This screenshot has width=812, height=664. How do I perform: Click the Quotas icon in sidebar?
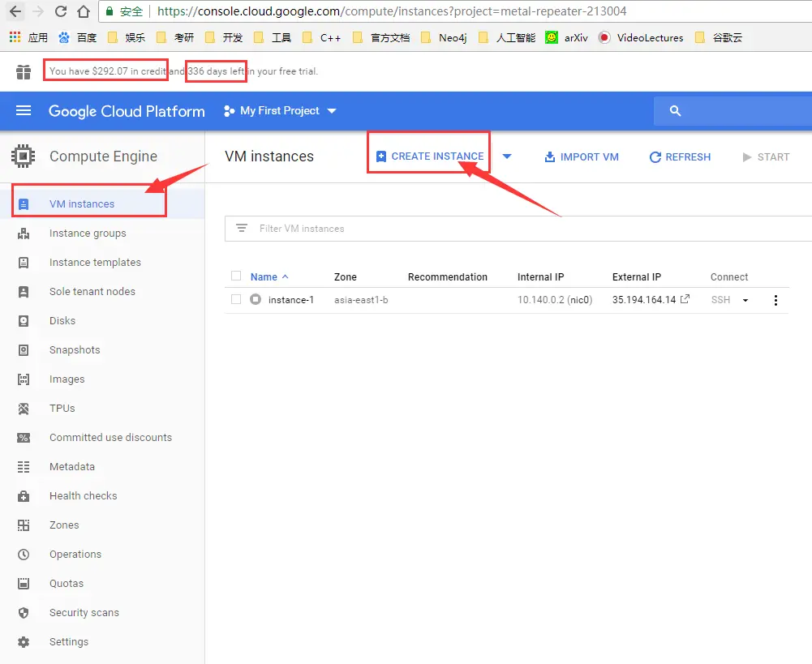24,583
